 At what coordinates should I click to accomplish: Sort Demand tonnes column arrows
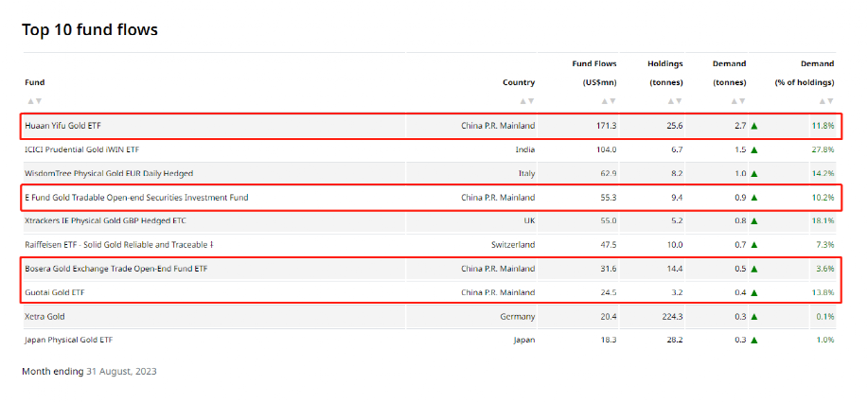click(x=738, y=101)
